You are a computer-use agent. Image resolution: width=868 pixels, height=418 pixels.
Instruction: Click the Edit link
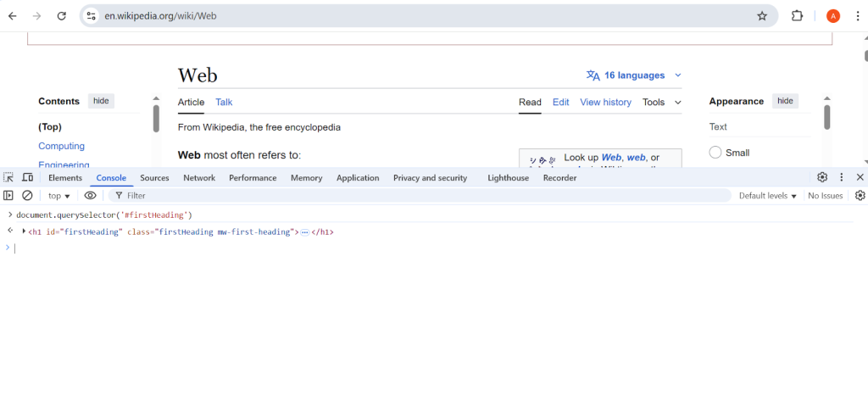pyautogui.click(x=561, y=103)
